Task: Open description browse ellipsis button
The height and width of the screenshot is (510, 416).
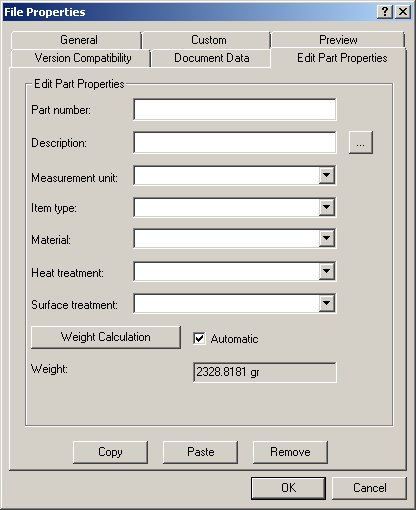Action: [x=361, y=143]
